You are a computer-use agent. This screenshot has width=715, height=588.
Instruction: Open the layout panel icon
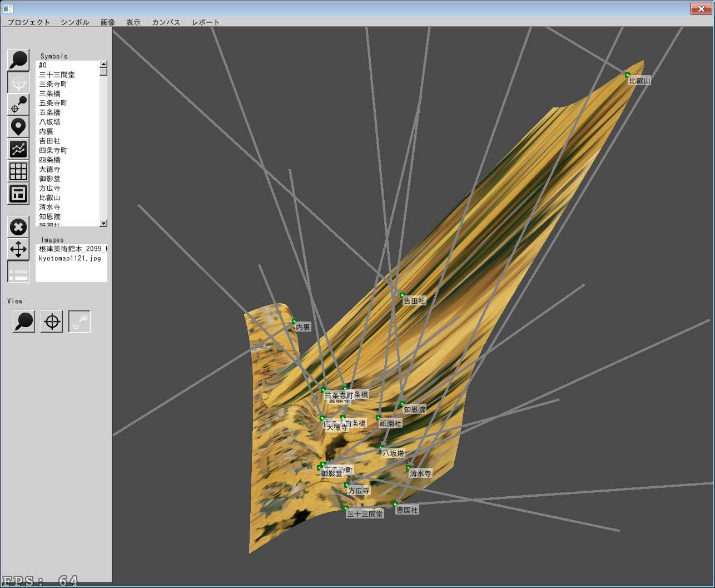click(x=18, y=194)
